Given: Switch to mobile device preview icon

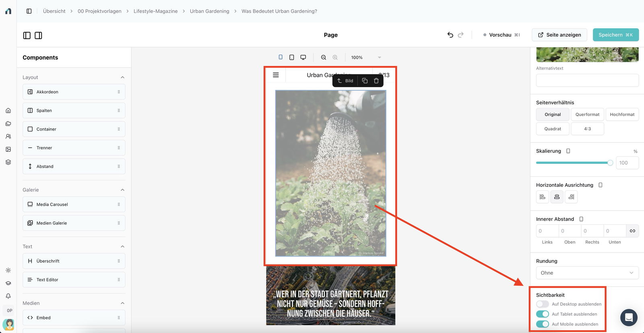Looking at the screenshot, I should (x=281, y=57).
